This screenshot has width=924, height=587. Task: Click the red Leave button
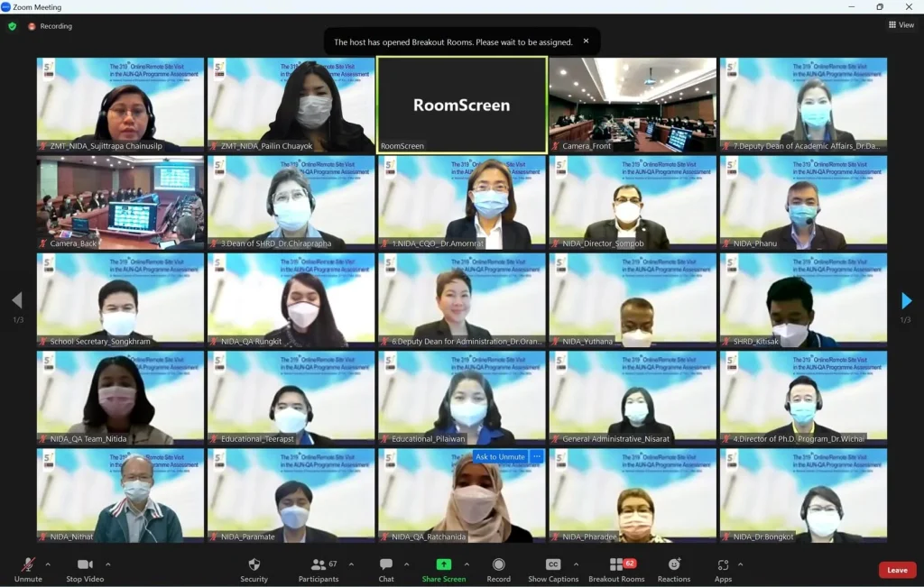[897, 570]
